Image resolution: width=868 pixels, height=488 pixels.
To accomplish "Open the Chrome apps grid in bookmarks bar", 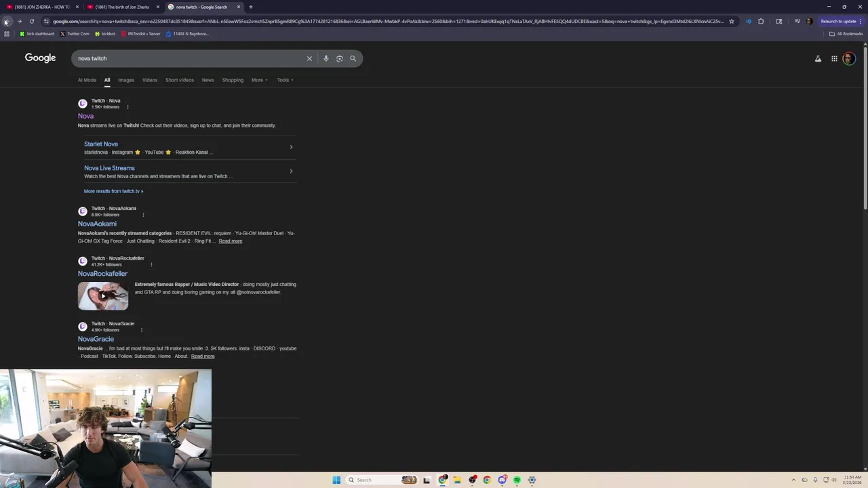I will tap(7, 34).
